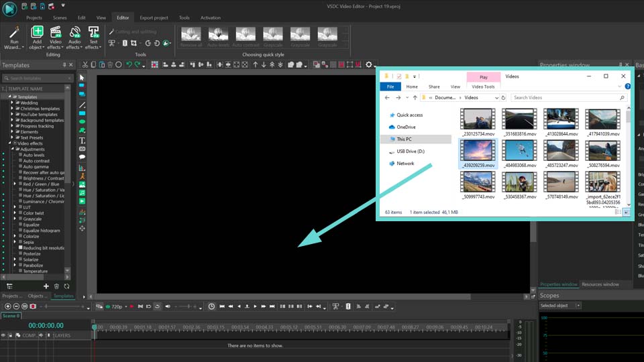Click the timeline zoom-out minus icon
Image resolution: width=644 pixels, height=362 pixels.
pos(16,306)
